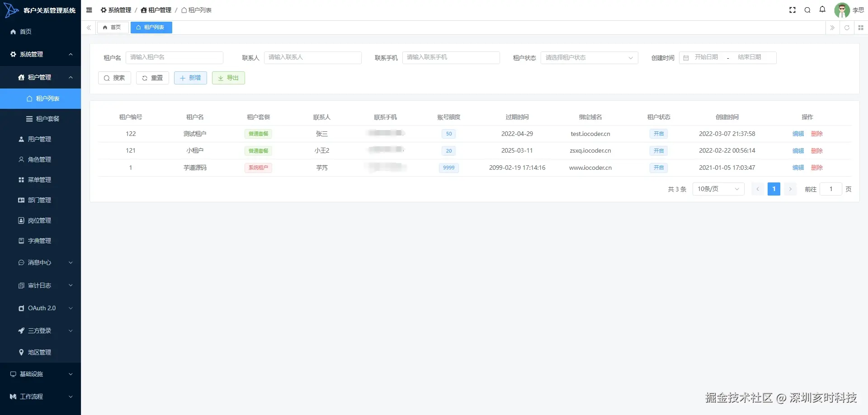The height and width of the screenshot is (415, 868).
Task: Open the 10条/页 page size dropdown
Action: pos(718,189)
